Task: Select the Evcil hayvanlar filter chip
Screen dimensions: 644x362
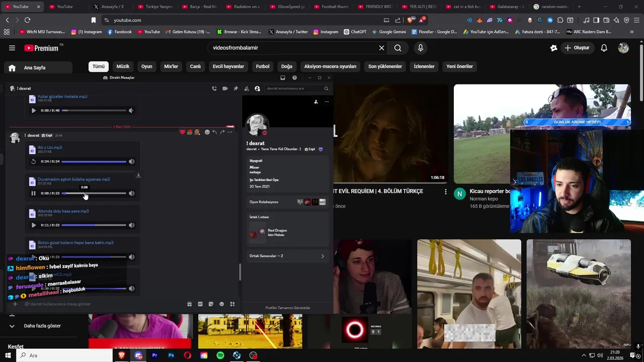Action: pos(228,66)
